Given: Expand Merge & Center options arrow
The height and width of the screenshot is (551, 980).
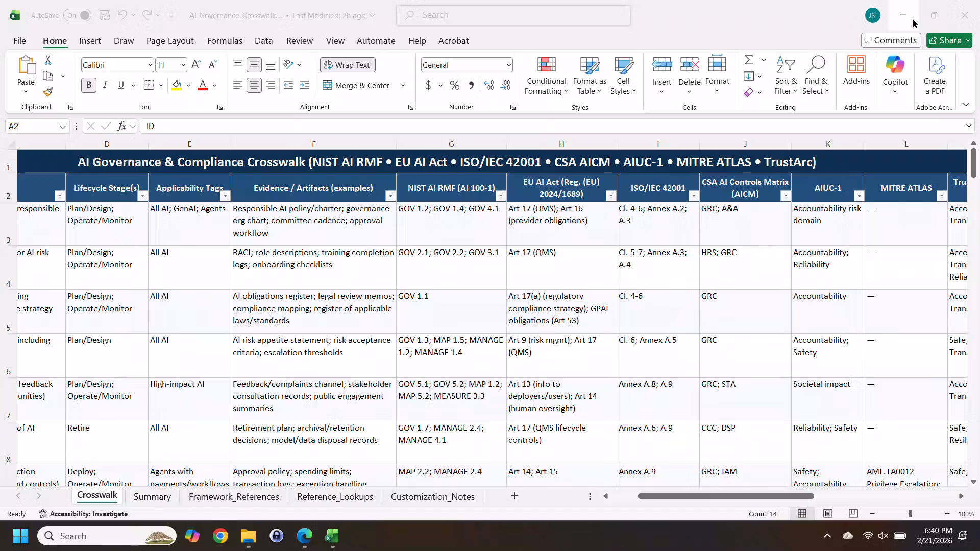Looking at the screenshot, I should (403, 85).
